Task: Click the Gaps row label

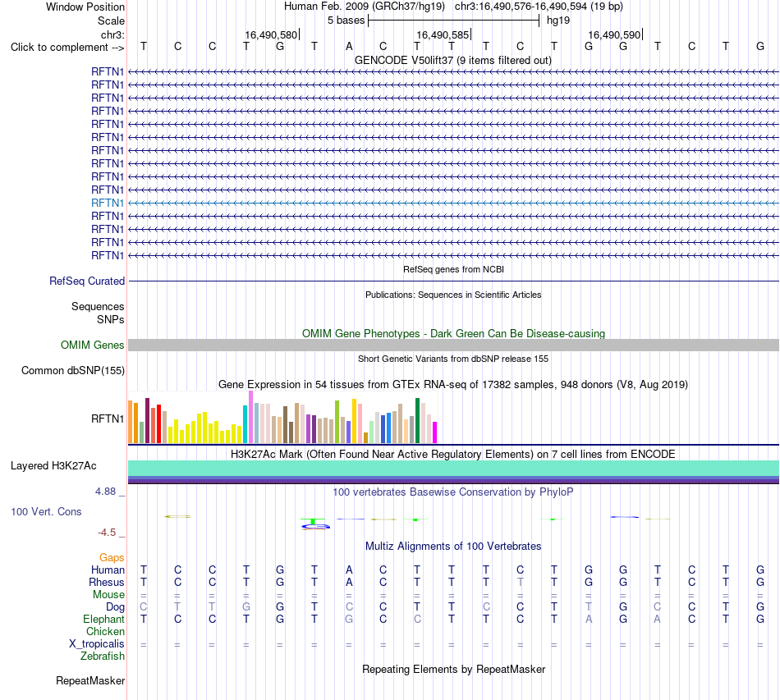Action: pos(112,558)
